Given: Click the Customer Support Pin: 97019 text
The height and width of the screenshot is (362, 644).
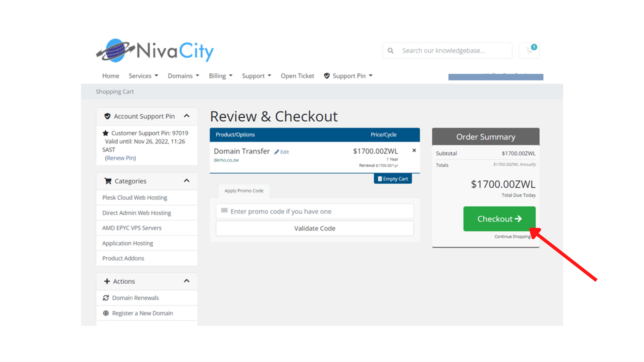Looking at the screenshot, I should point(150,133).
